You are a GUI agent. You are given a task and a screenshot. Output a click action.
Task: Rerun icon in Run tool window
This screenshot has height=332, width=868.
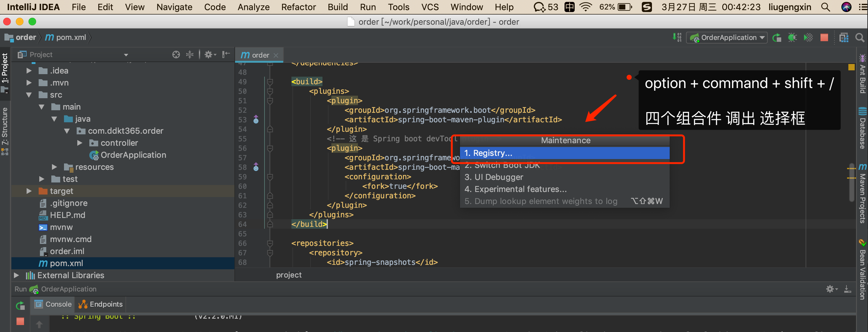tap(20, 306)
